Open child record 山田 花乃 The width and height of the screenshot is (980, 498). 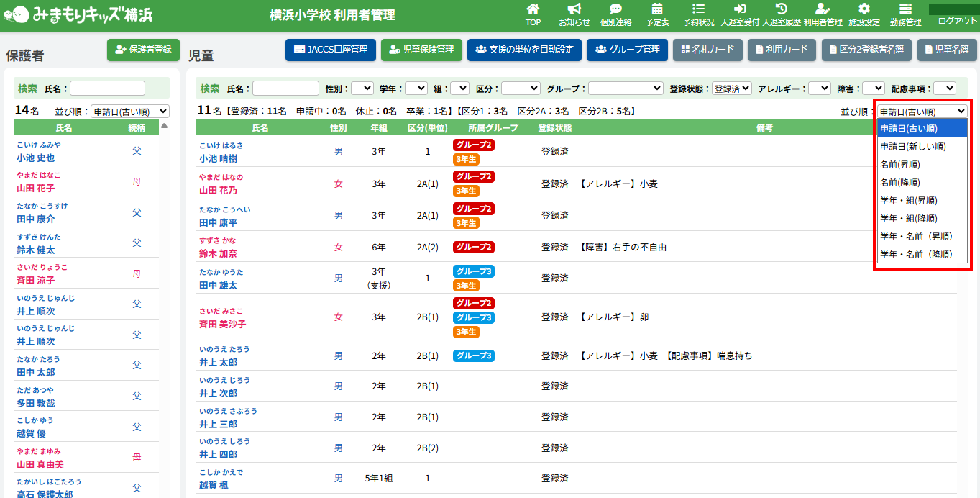(218, 191)
